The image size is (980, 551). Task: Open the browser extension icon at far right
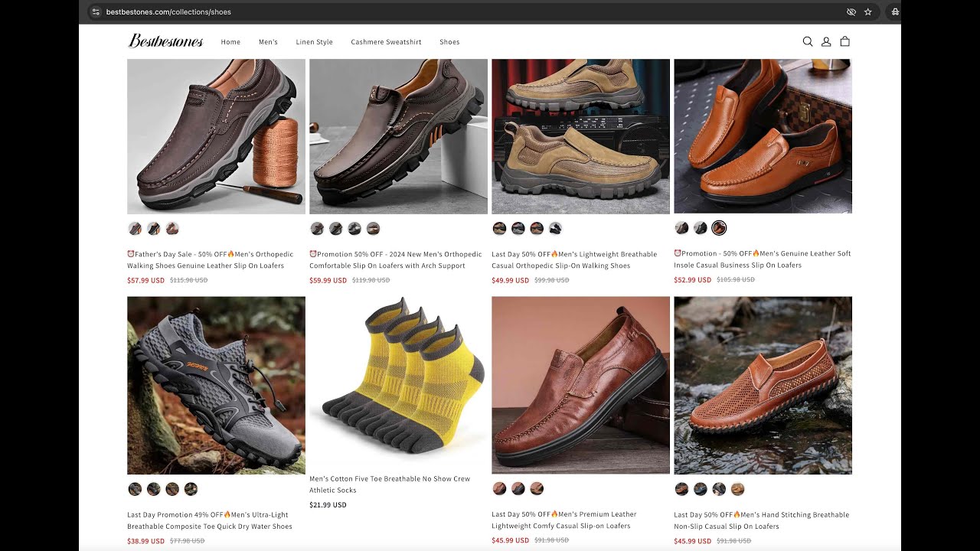click(x=895, y=12)
